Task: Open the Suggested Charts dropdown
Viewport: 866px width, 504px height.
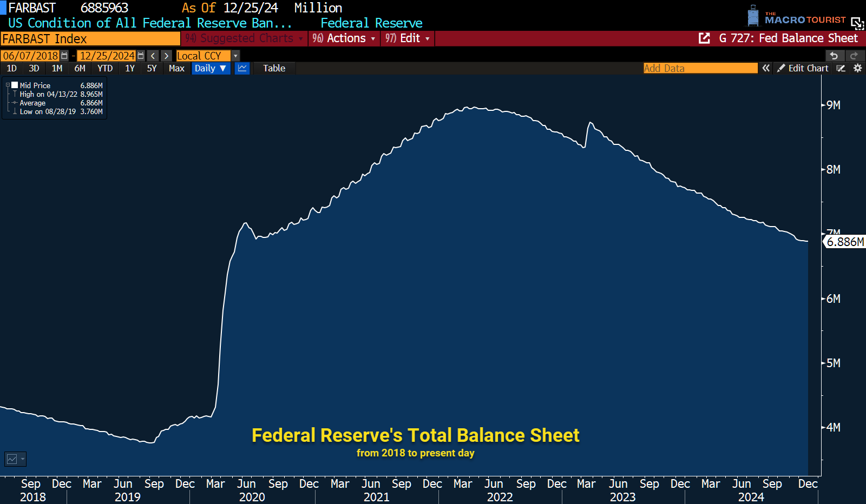Action: click(x=244, y=38)
